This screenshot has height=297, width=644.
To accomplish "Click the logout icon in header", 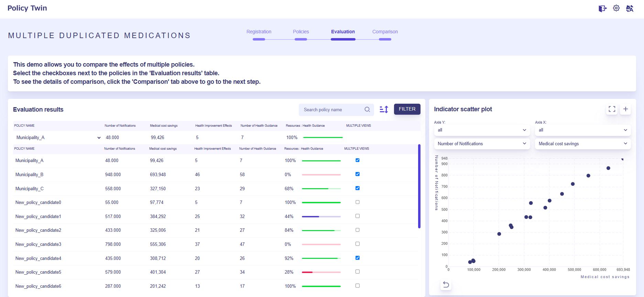I will pyautogui.click(x=602, y=9).
